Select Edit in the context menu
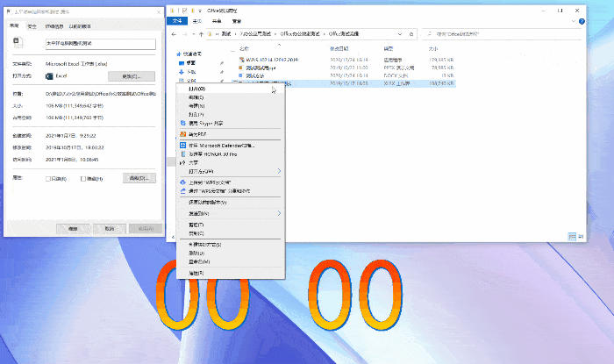 (230, 97)
